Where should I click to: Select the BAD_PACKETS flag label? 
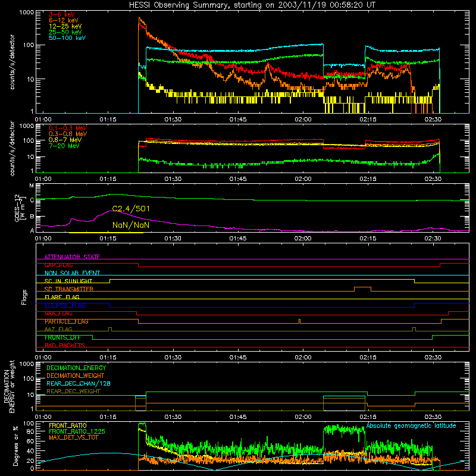pyautogui.click(x=65, y=345)
